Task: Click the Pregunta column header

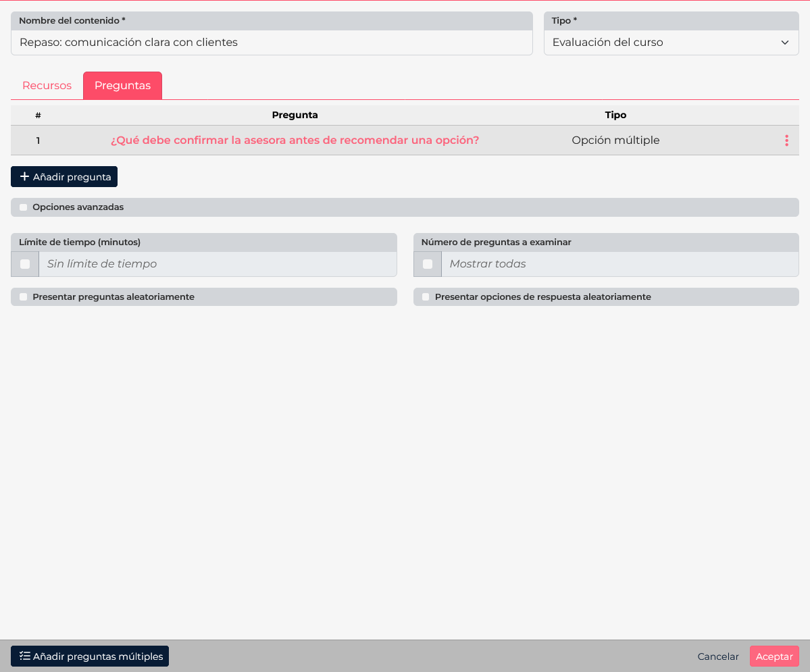Action: point(295,115)
